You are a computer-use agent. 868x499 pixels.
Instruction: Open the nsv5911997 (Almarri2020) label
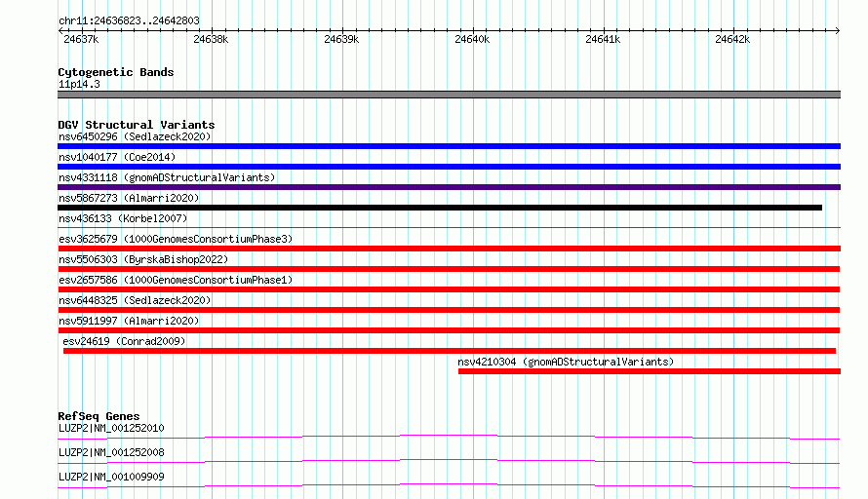pyautogui.click(x=129, y=321)
